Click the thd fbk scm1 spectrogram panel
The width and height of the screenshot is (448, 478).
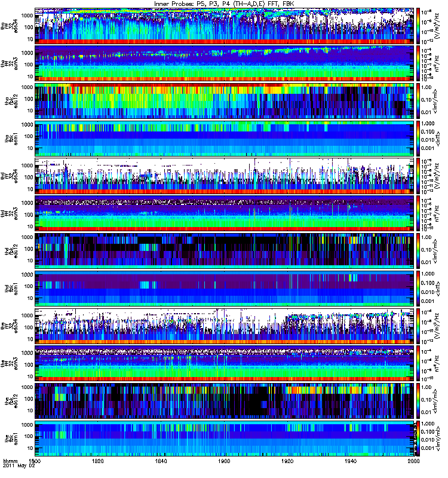pyautogui.click(x=225, y=289)
